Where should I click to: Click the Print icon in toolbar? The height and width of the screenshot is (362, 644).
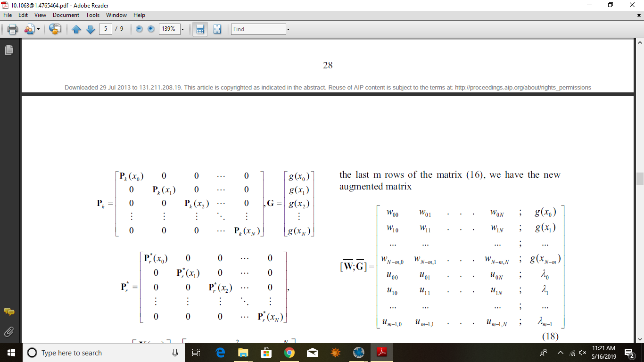pos(12,29)
